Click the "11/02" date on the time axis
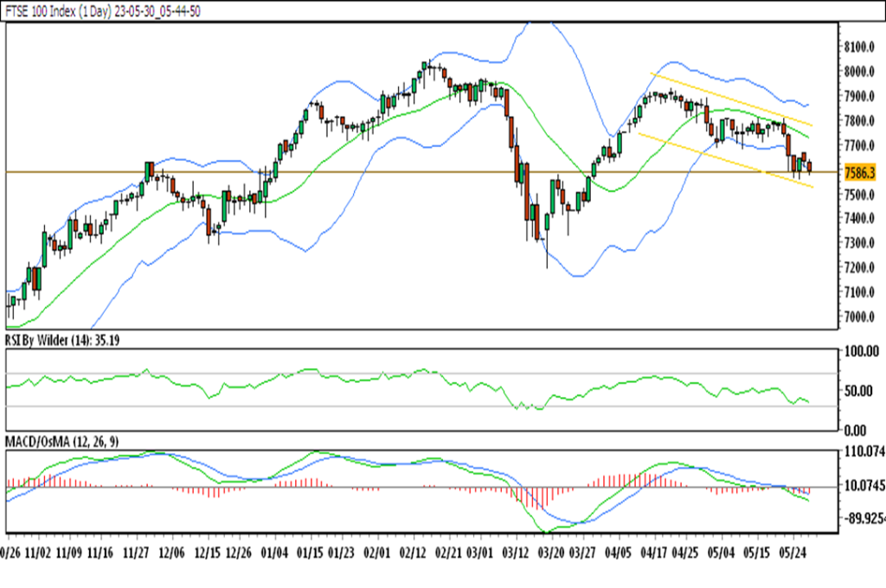Image resolution: width=886 pixels, height=588 pixels. pos(38,553)
